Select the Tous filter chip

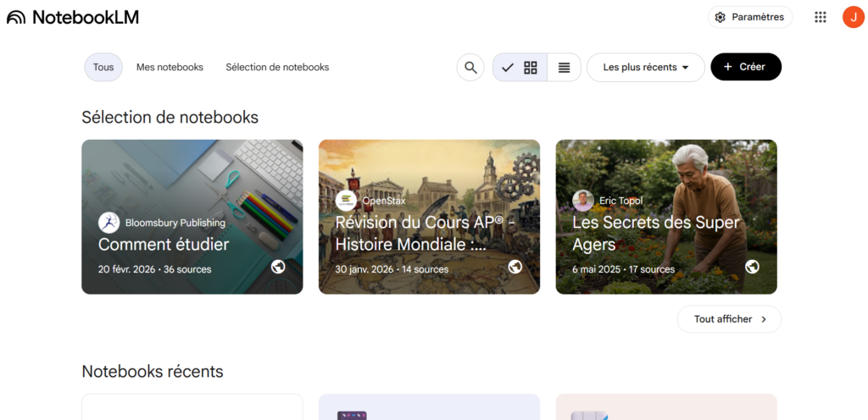[x=103, y=67]
